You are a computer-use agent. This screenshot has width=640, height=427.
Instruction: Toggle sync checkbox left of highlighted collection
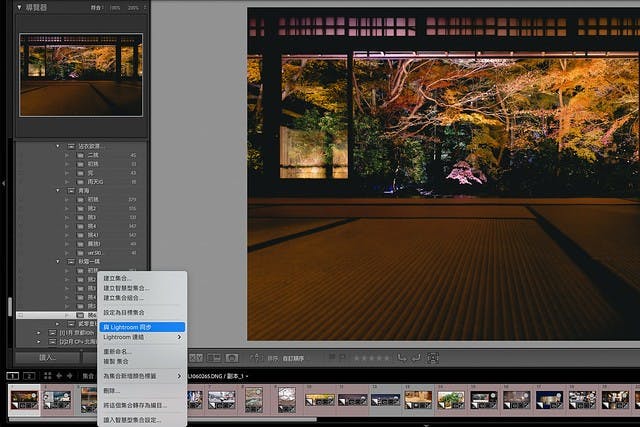(20, 315)
